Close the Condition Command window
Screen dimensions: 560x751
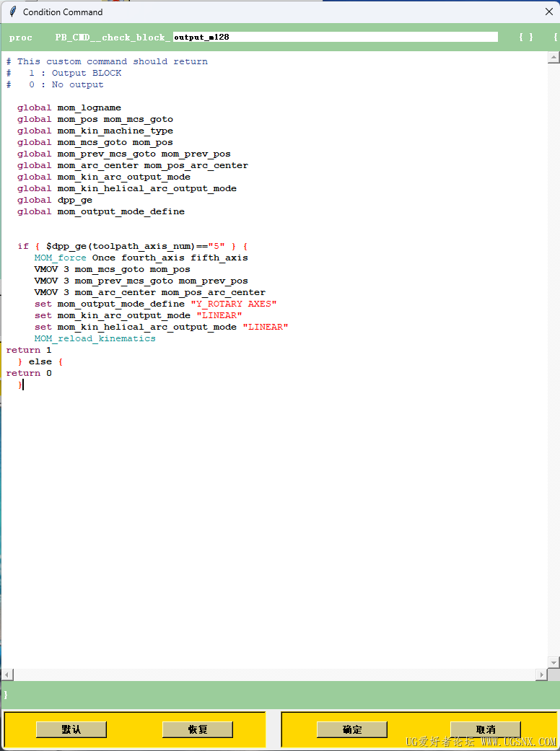(549, 12)
